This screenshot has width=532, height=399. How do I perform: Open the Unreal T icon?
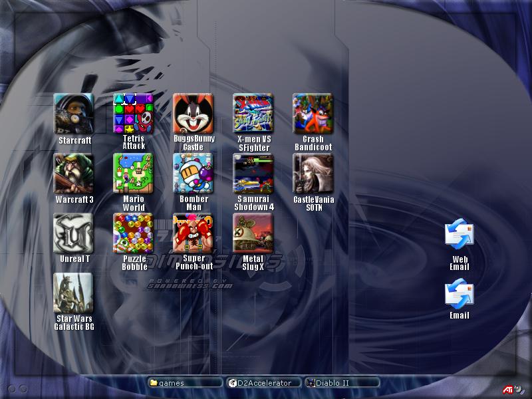(73, 233)
